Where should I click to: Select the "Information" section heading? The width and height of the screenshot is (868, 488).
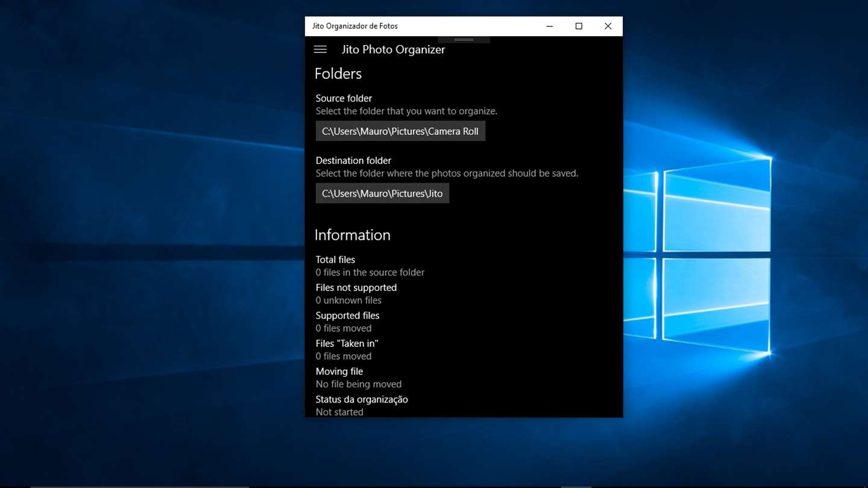(353, 235)
